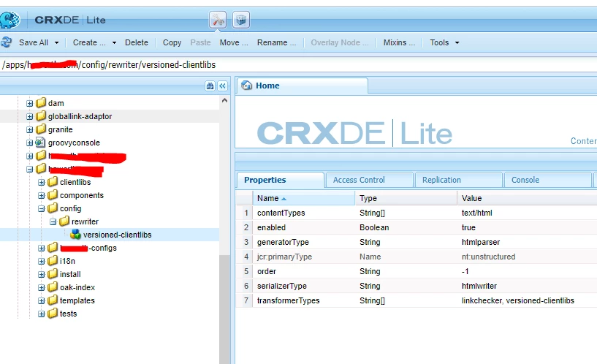Select the groovyconsole tree node label
This screenshot has height=364, width=597.
point(74,143)
